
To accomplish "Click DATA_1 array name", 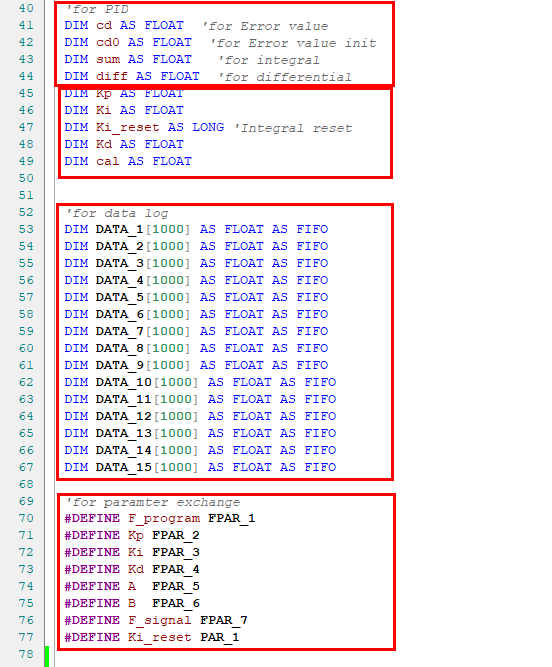I will point(120,230).
